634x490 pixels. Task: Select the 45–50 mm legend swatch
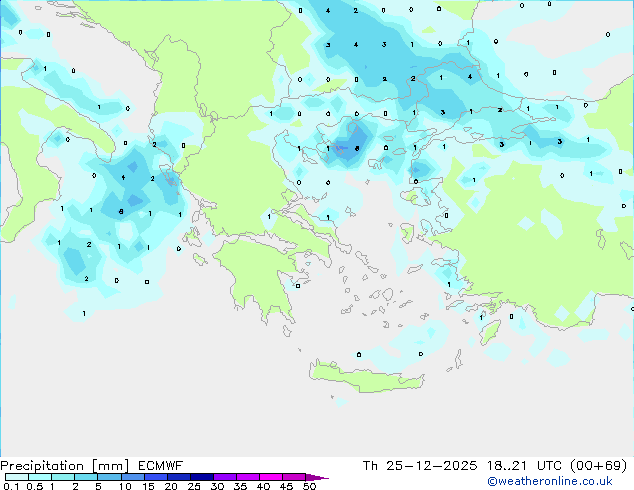pyautogui.click(x=294, y=477)
